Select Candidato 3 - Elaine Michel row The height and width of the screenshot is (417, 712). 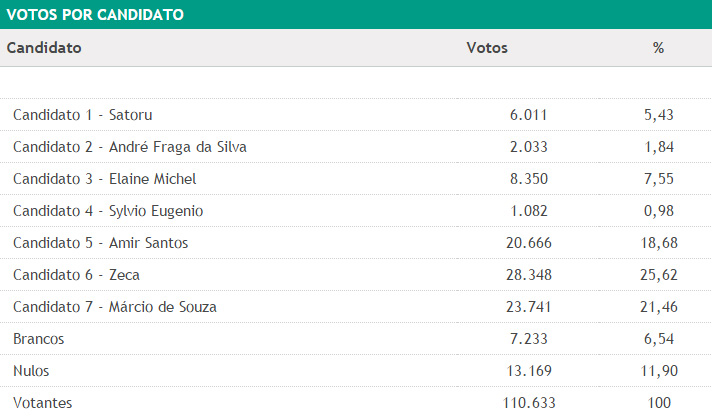tap(105, 179)
